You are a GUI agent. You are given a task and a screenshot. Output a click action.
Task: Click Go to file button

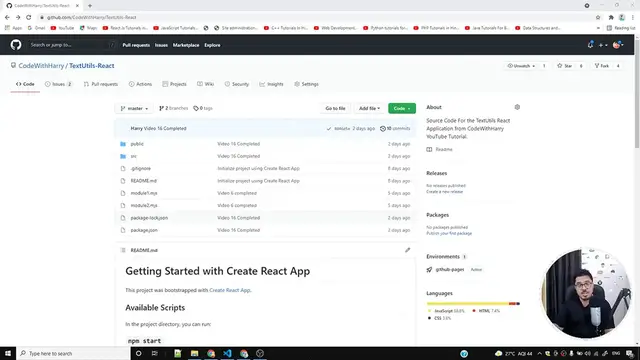click(335, 108)
